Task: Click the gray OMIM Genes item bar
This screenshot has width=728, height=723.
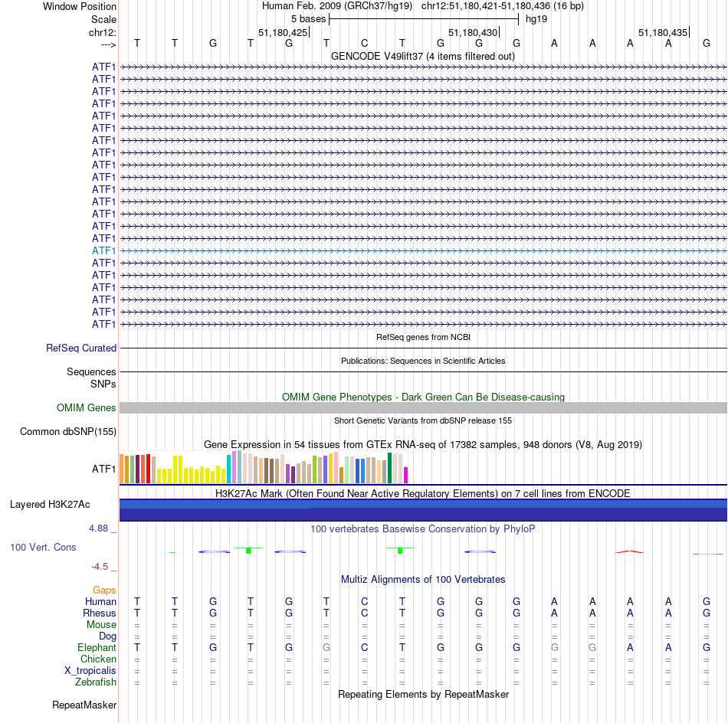Action: 424,408
